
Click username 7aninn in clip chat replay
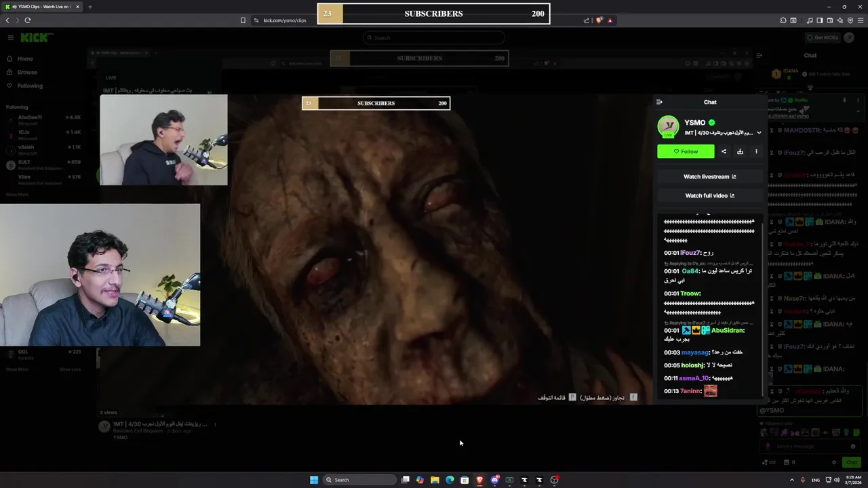click(690, 391)
